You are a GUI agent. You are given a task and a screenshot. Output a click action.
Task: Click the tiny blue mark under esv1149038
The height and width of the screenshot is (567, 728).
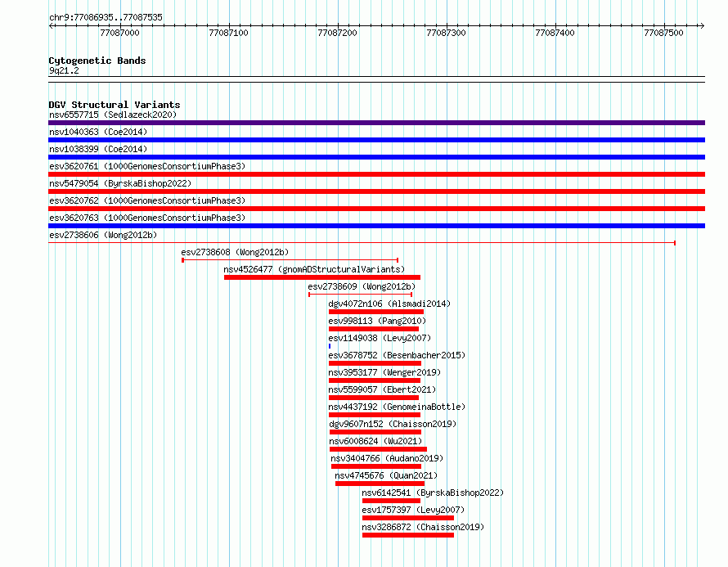330,346
